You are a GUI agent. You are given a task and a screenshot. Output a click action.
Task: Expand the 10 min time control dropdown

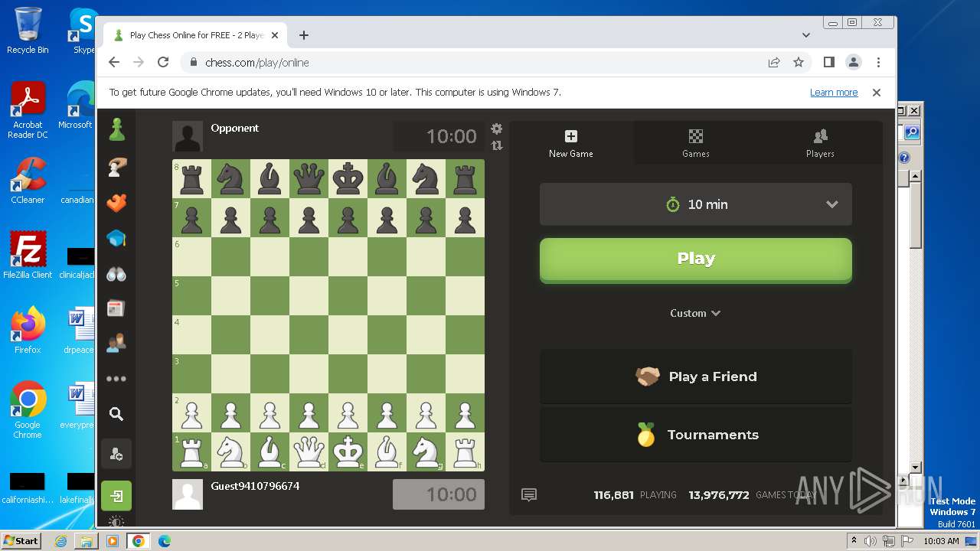click(696, 204)
